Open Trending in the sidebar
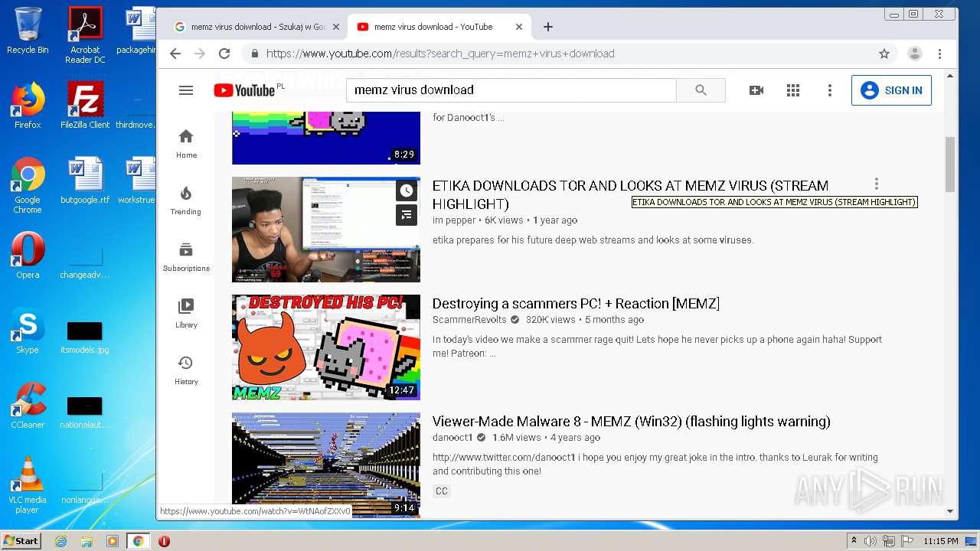Image resolution: width=980 pixels, height=551 pixels. [186, 200]
